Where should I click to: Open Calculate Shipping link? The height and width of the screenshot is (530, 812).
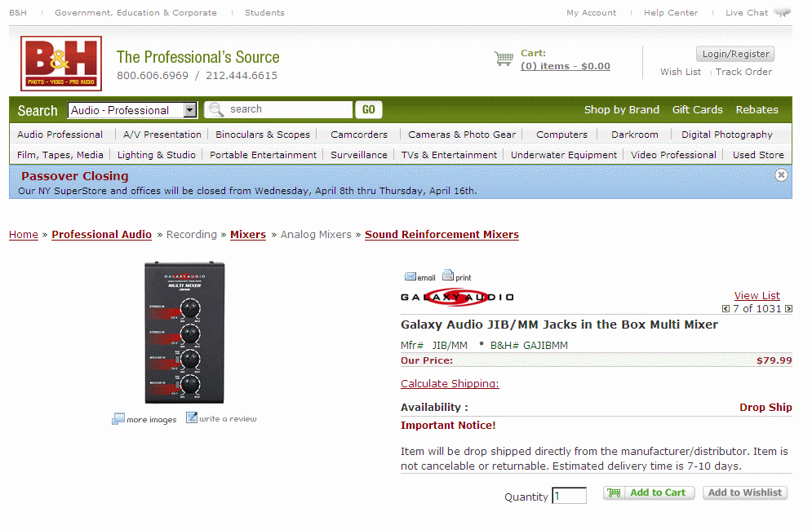[x=450, y=383]
